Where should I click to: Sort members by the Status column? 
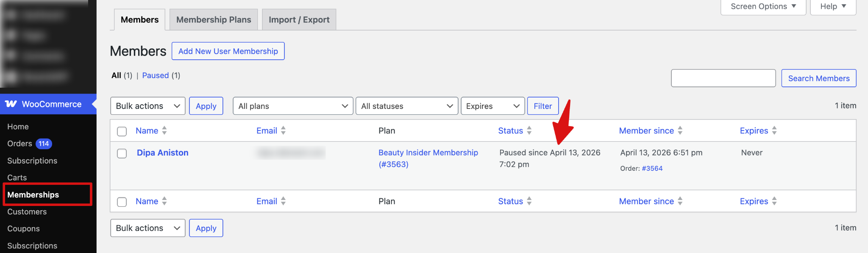tap(529, 131)
